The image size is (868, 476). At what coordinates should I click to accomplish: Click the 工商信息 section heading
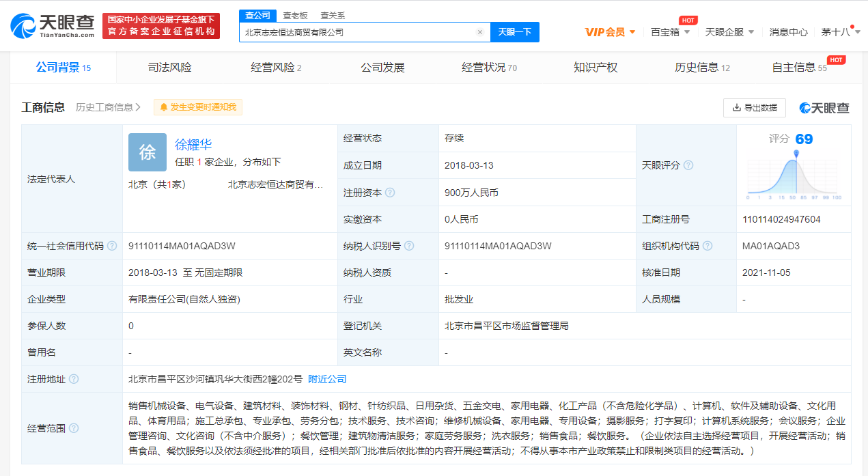(43, 107)
